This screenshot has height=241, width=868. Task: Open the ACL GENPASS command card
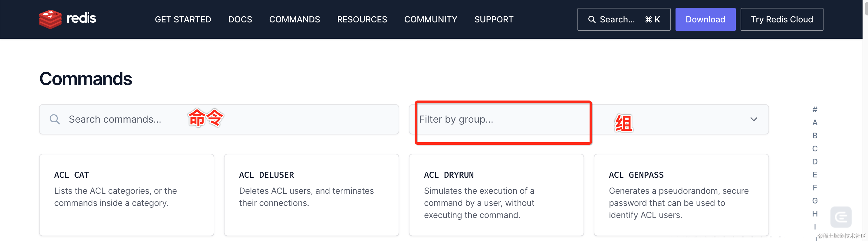point(681,195)
